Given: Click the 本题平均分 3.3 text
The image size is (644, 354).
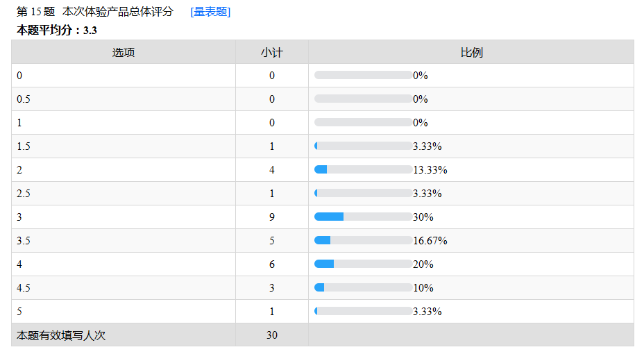Looking at the screenshot, I should coord(57,30).
